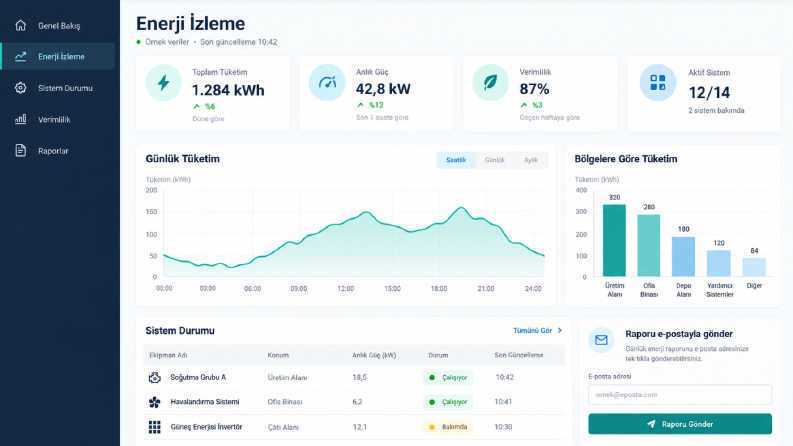This screenshot has width=793, height=446.
Task: Click the Anlık Güç gauge icon
Action: pyautogui.click(x=327, y=82)
